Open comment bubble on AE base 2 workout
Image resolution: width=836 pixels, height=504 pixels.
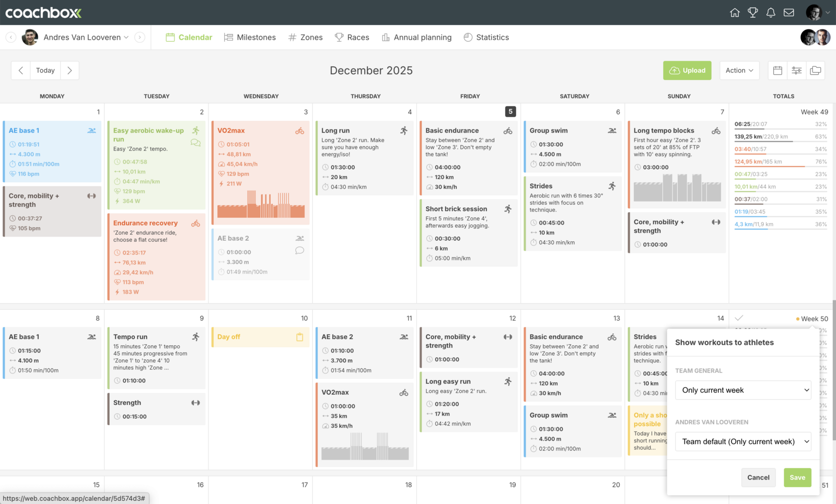(x=299, y=251)
